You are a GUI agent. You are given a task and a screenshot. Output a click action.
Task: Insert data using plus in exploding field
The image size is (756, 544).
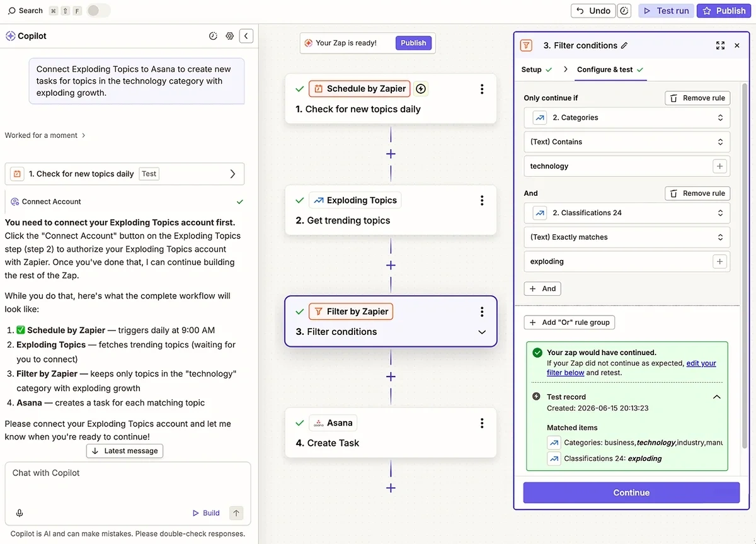(x=719, y=261)
